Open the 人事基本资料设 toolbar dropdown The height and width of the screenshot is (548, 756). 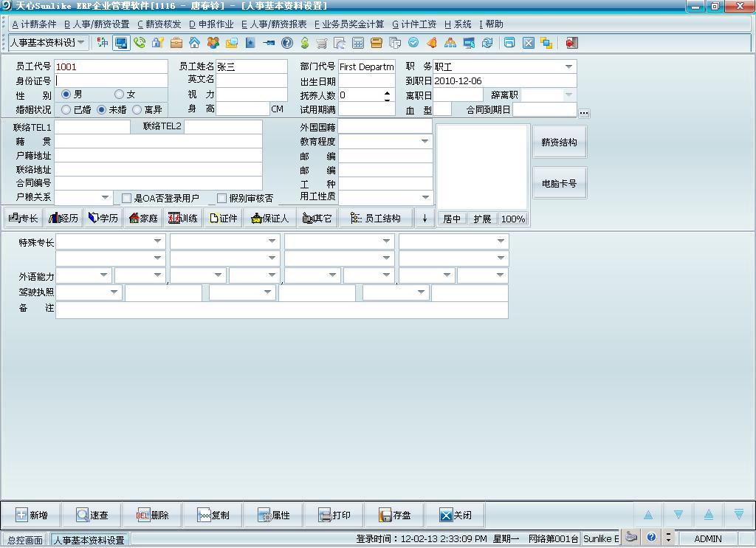click(x=81, y=42)
